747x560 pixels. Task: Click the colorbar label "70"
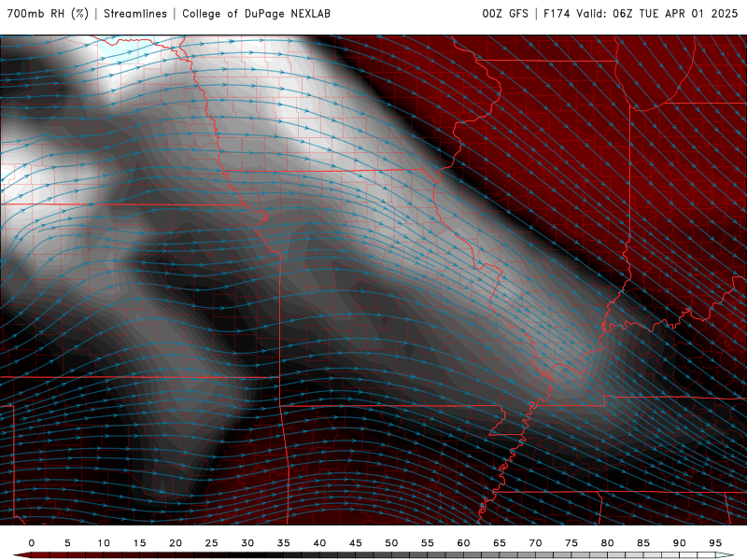coord(535,543)
